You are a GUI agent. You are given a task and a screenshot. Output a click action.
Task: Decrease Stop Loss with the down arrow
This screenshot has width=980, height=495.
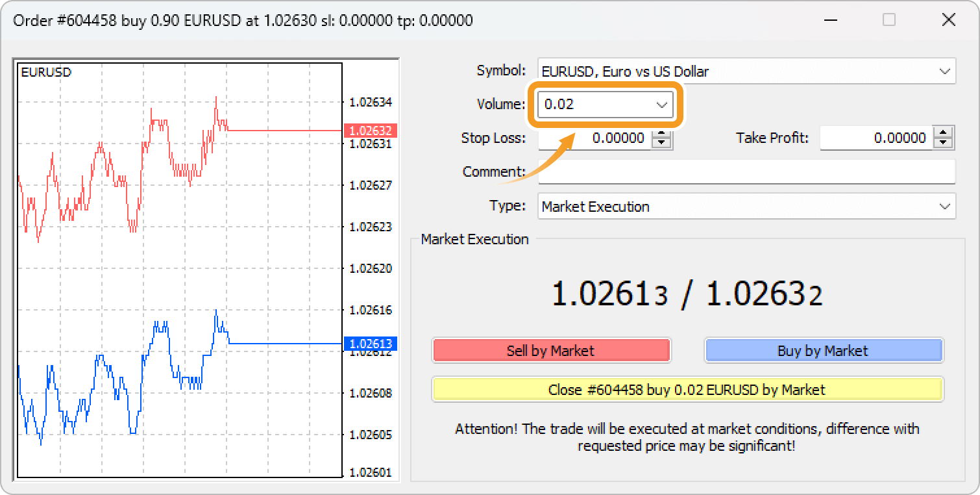[661, 143]
